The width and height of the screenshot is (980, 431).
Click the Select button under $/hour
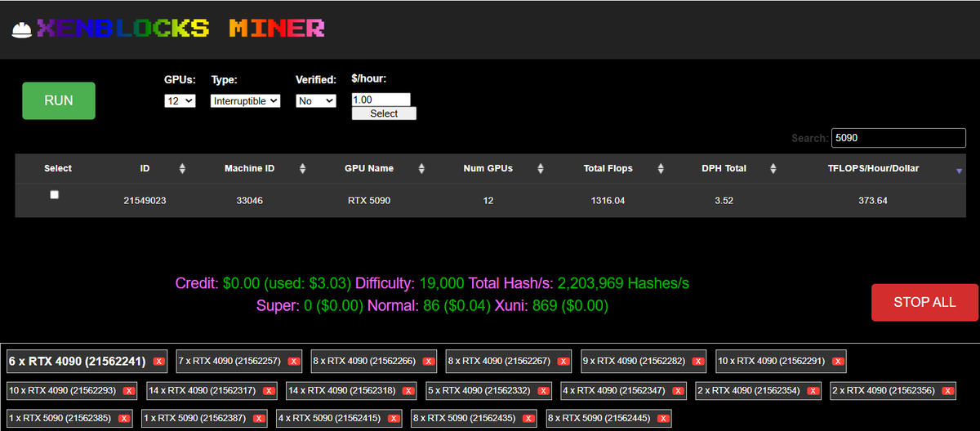click(384, 113)
